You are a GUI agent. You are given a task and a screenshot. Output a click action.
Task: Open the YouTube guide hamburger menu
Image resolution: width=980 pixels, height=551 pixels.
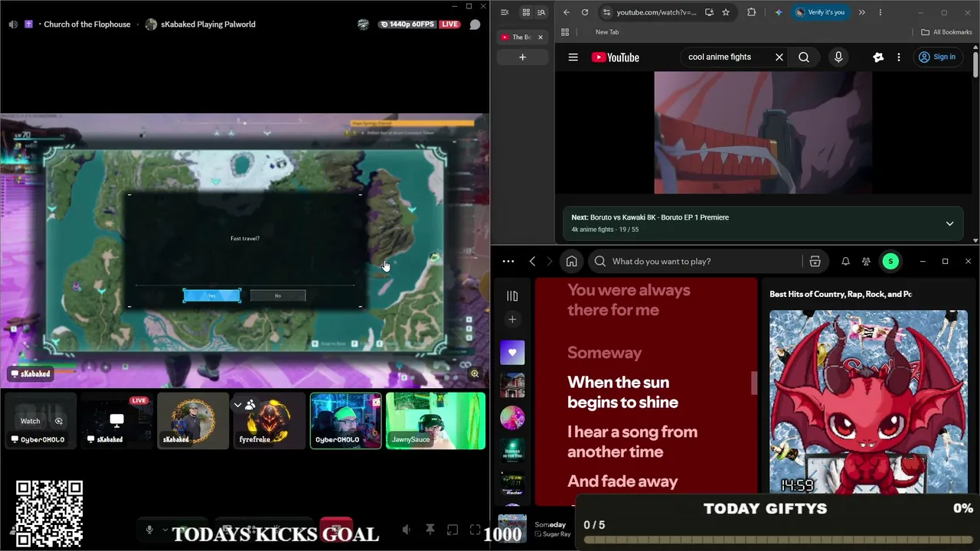[x=573, y=57]
